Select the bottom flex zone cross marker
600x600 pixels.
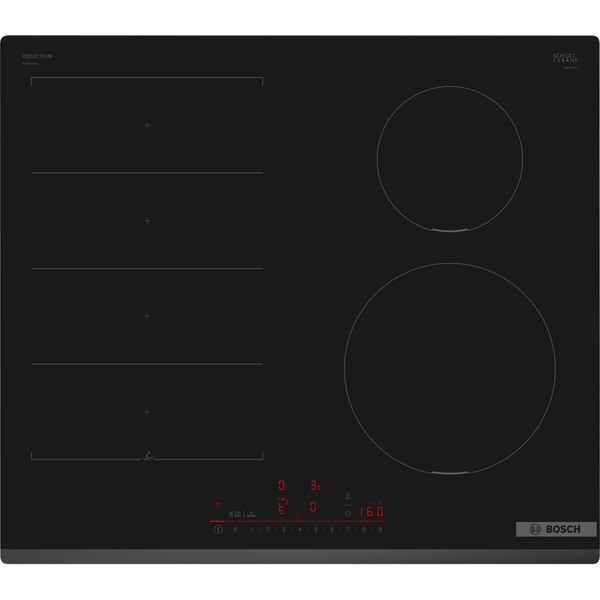pos(147,411)
